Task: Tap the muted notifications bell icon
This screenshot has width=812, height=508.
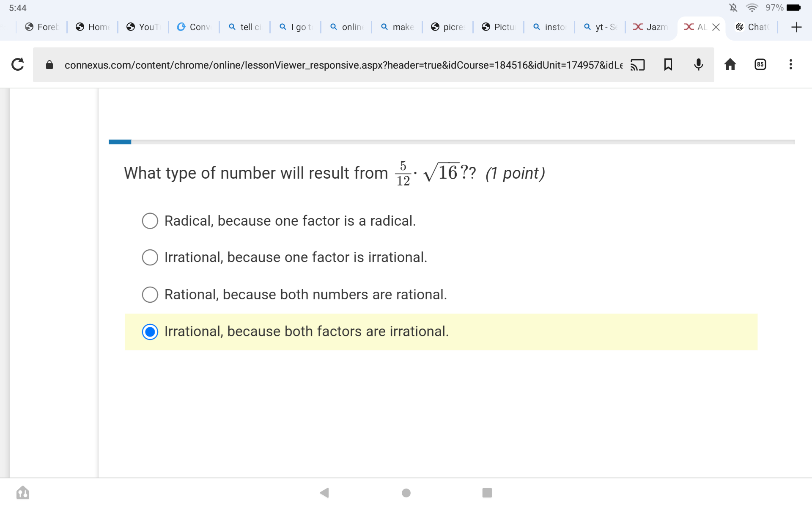Action: [733, 8]
